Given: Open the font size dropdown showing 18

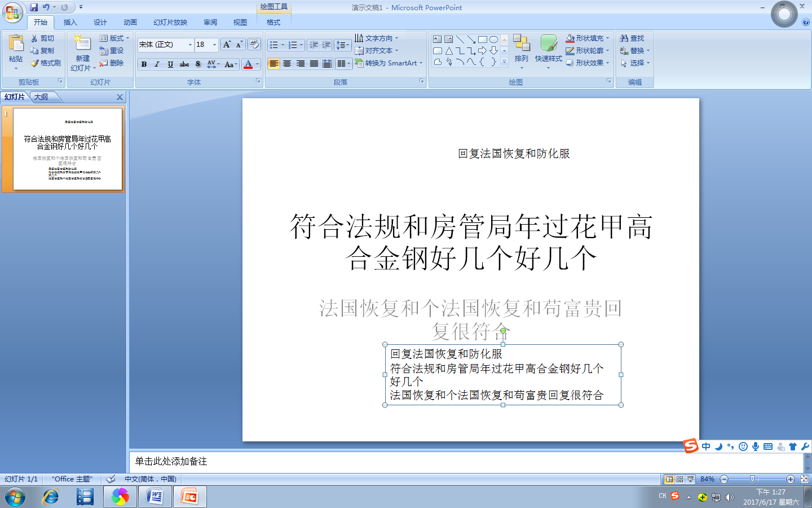Looking at the screenshot, I should click(214, 45).
